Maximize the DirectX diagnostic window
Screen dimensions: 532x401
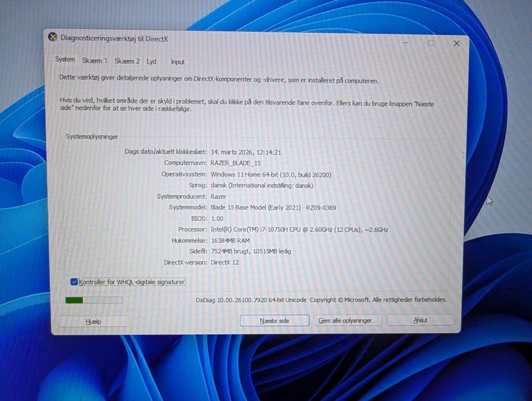431,43
